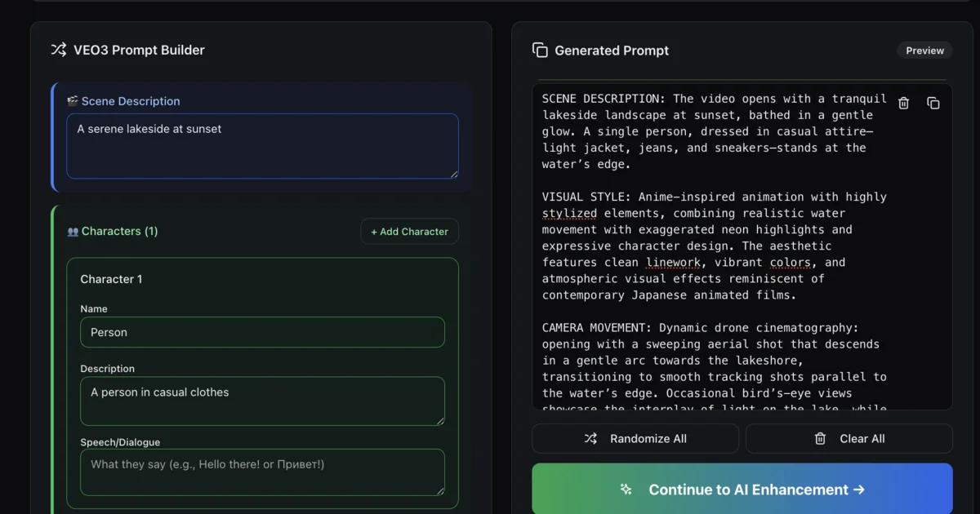This screenshot has height=514, width=980.
Task: Edit the serene lakeside scene description
Action: point(262,146)
